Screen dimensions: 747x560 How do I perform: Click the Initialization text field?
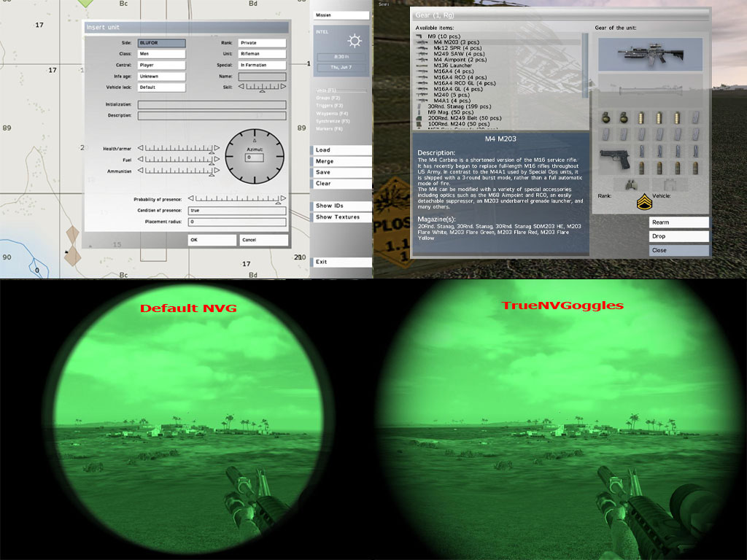(212, 105)
